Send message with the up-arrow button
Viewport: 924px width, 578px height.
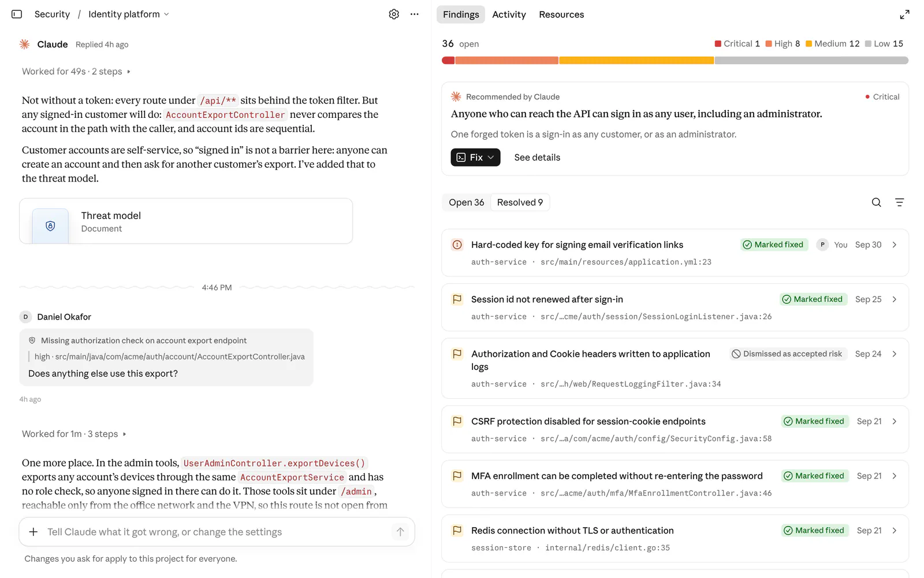coord(400,532)
